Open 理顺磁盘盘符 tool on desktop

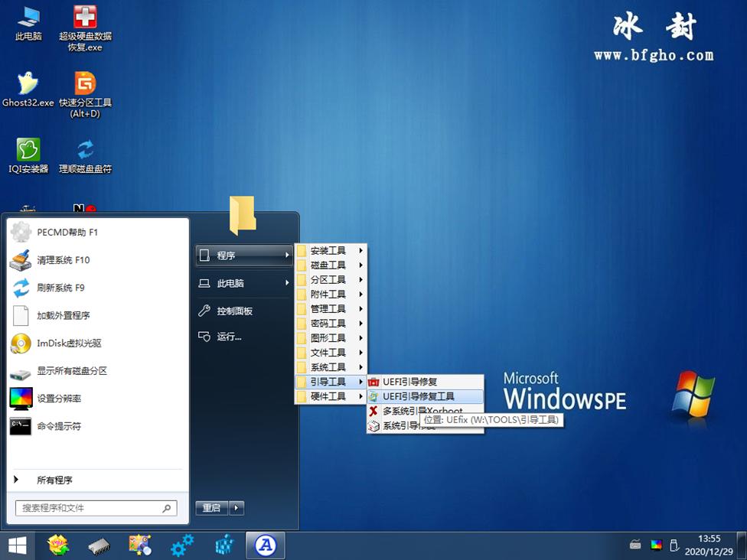tap(85, 149)
